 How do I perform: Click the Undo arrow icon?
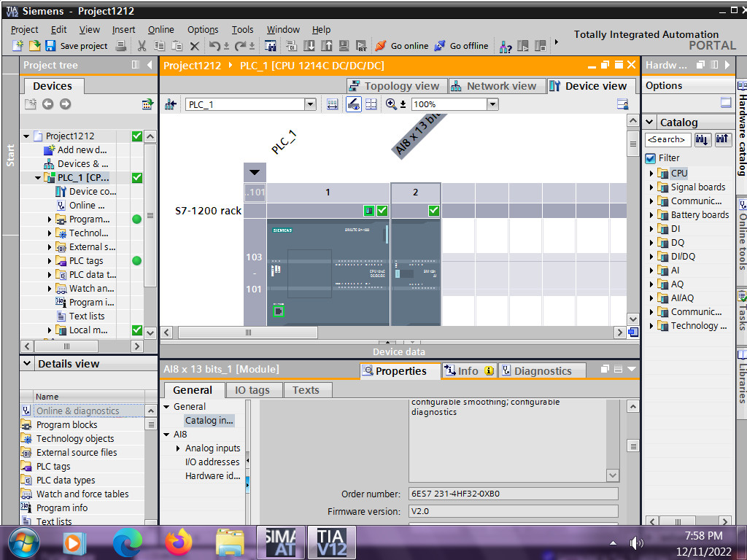point(214,46)
